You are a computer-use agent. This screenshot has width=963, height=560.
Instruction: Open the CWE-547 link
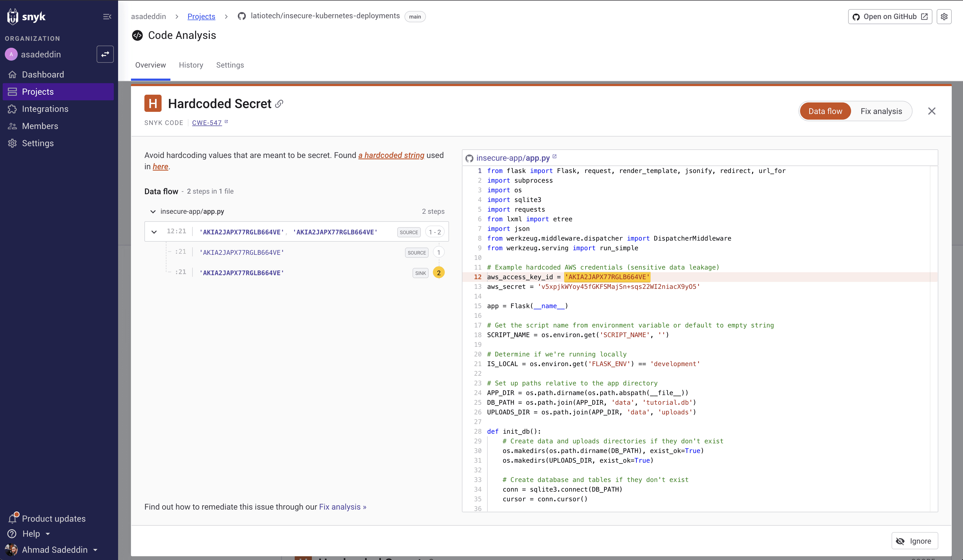click(x=207, y=123)
